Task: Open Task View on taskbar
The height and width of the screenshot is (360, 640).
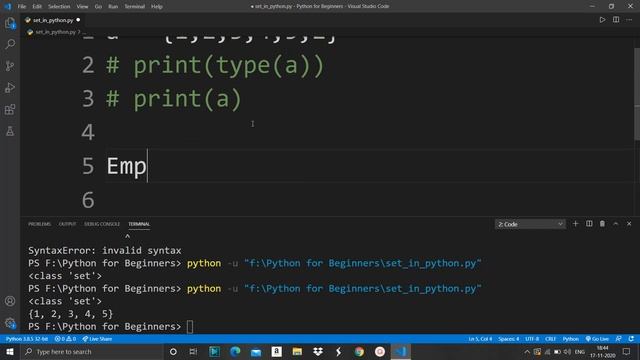Action: pos(193,351)
